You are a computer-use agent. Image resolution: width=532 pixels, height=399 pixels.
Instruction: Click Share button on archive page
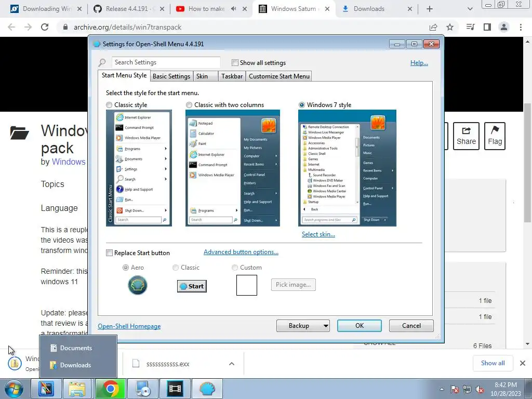[466, 136]
